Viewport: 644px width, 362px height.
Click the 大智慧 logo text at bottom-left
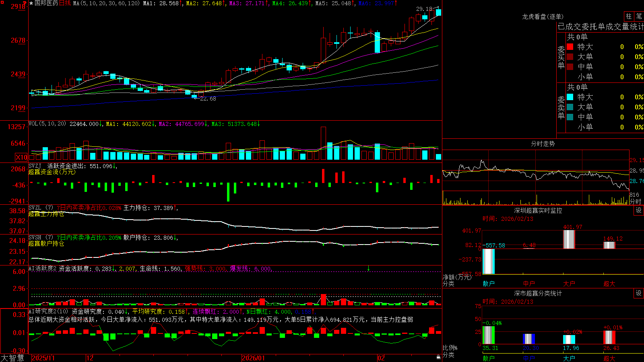[x=12, y=358]
